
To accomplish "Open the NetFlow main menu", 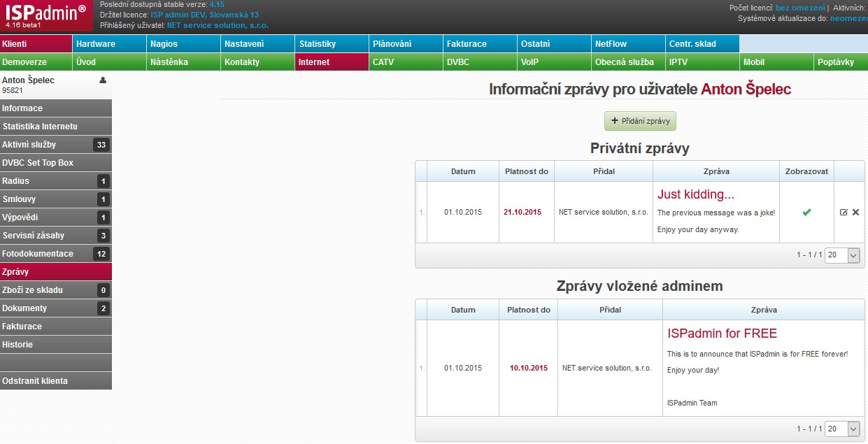I will (629, 43).
